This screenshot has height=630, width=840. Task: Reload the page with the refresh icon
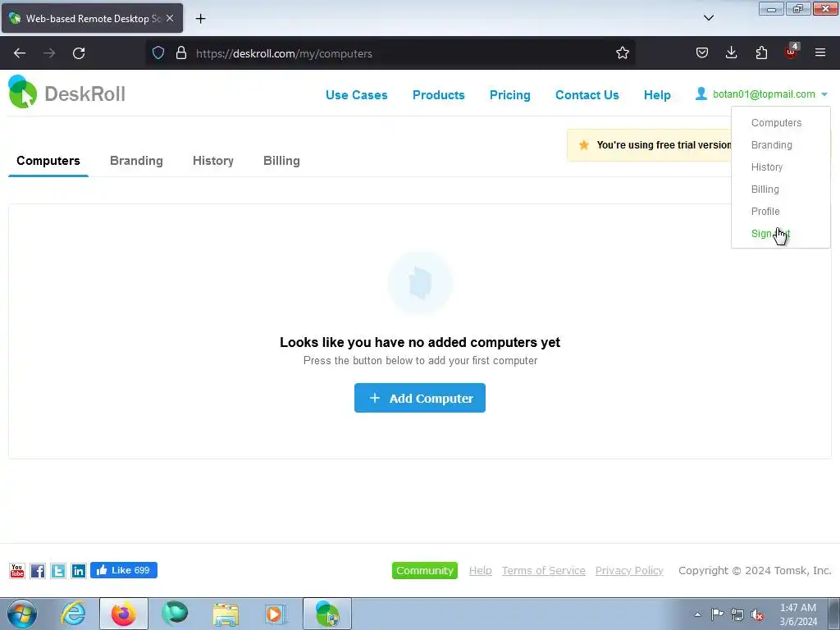click(79, 53)
